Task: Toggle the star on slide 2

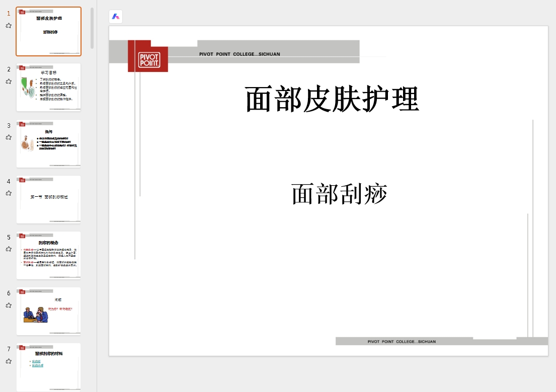Action: pyautogui.click(x=9, y=82)
